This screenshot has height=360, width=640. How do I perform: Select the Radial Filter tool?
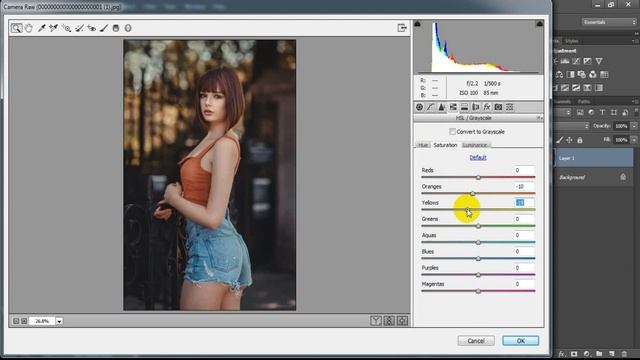[x=128, y=28]
